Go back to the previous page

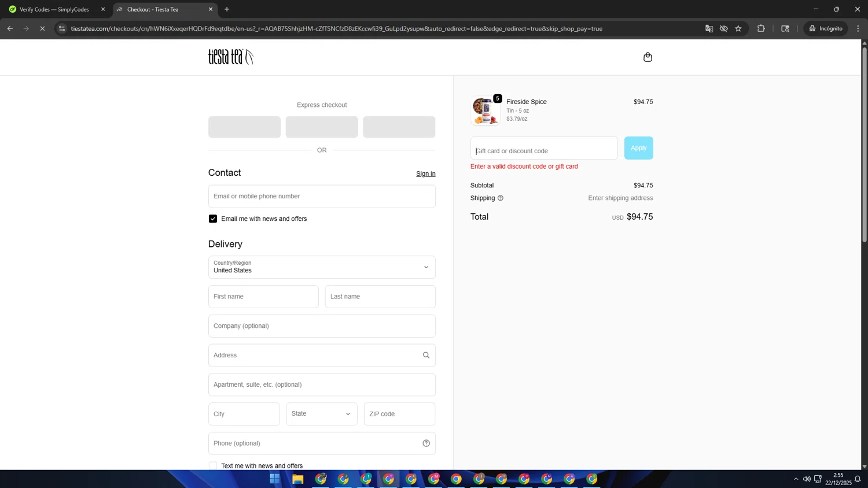point(10,28)
